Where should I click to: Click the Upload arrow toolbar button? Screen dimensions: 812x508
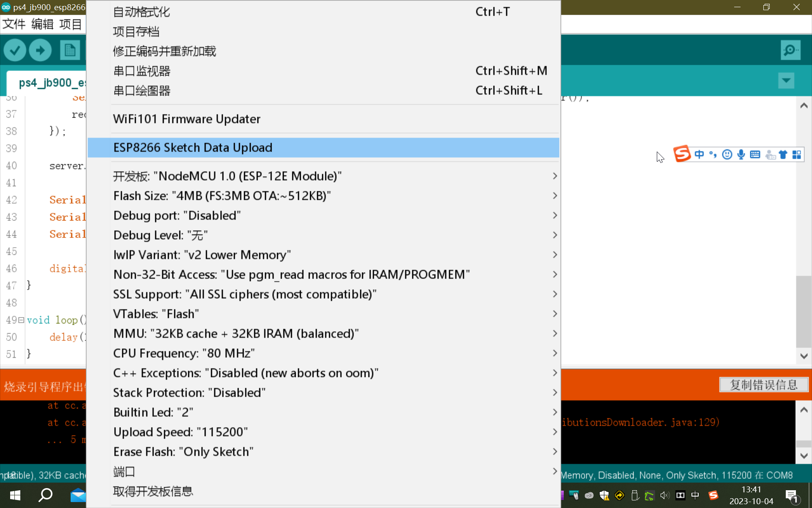(40, 50)
